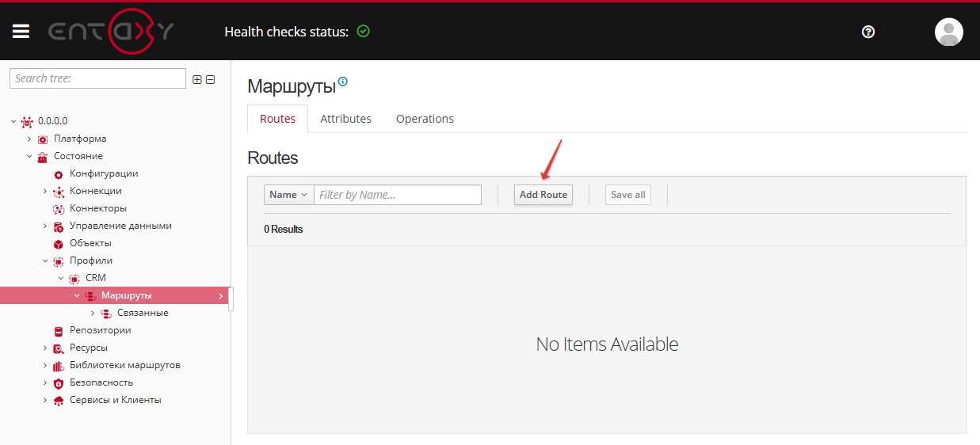Select the Routes tab
This screenshot has width=980, height=445.
[277, 119]
